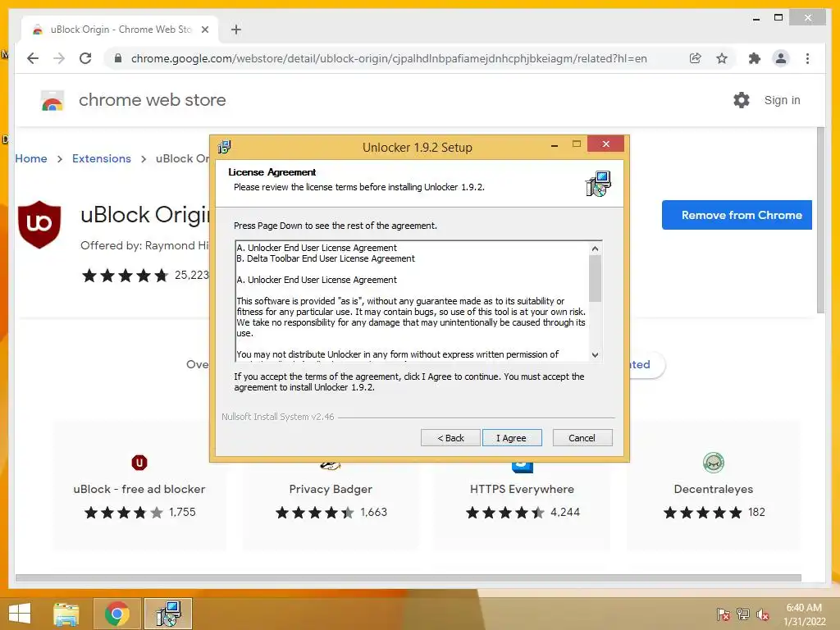
Task: Click Sign in on Chrome Web Store
Action: coord(782,100)
